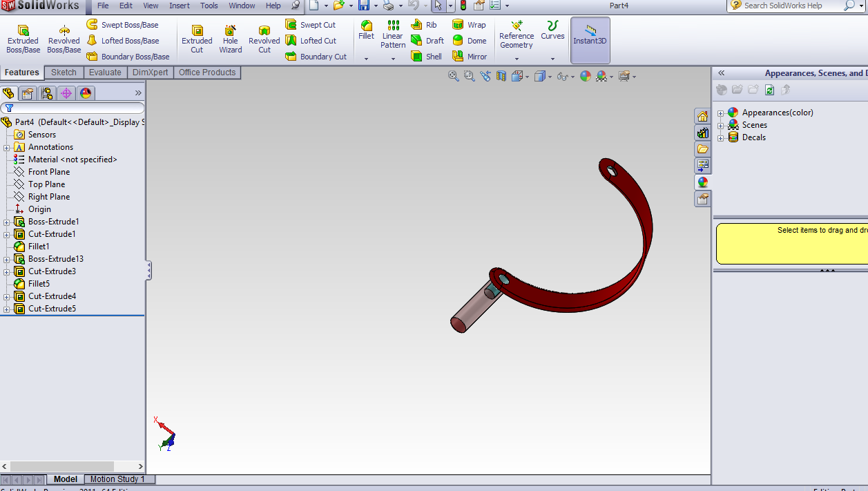Viewport: 868px width, 491px height.
Task: Open the Tools menu
Action: tap(209, 6)
